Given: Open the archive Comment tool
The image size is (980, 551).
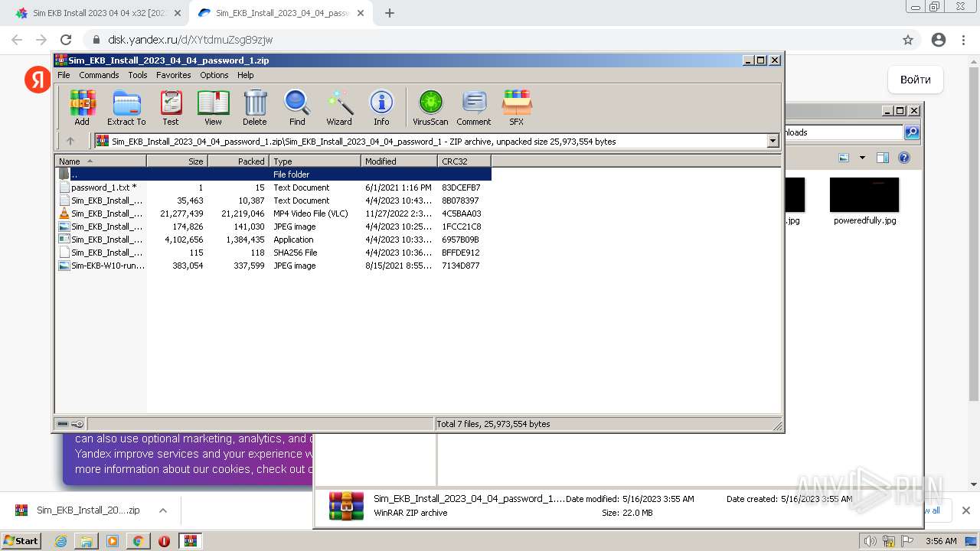Looking at the screenshot, I should [x=474, y=107].
